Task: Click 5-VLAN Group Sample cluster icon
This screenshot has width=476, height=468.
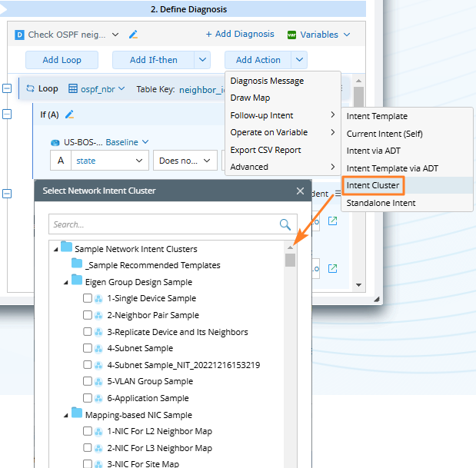Action: (x=98, y=382)
